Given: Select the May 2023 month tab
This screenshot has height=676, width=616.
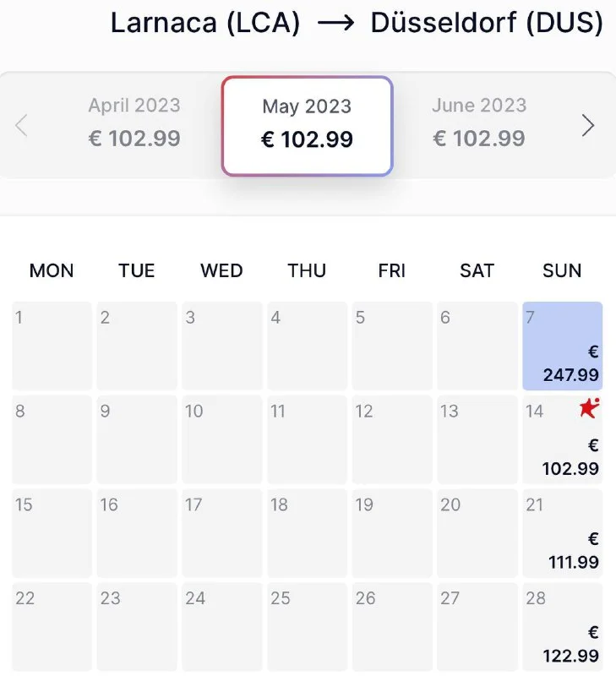Looking at the screenshot, I should (307, 123).
